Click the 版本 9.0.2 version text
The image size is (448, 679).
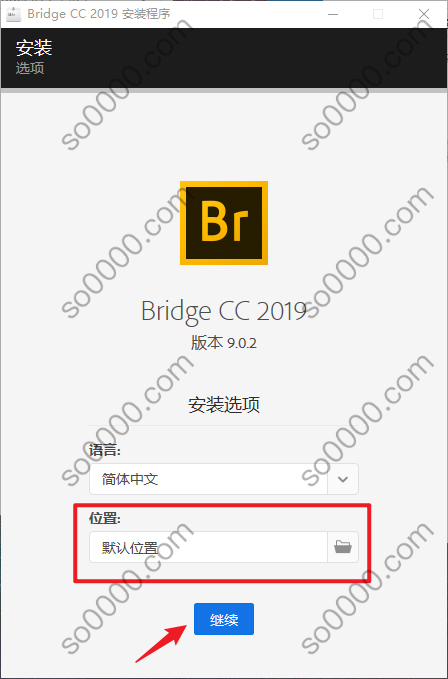[224, 343]
